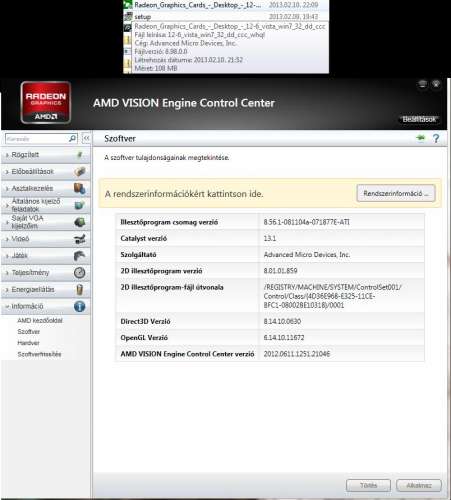This screenshot has width=451, height=500.
Task: Click the Általános kijelző feladatok icon
Action: pyautogui.click(x=80, y=205)
